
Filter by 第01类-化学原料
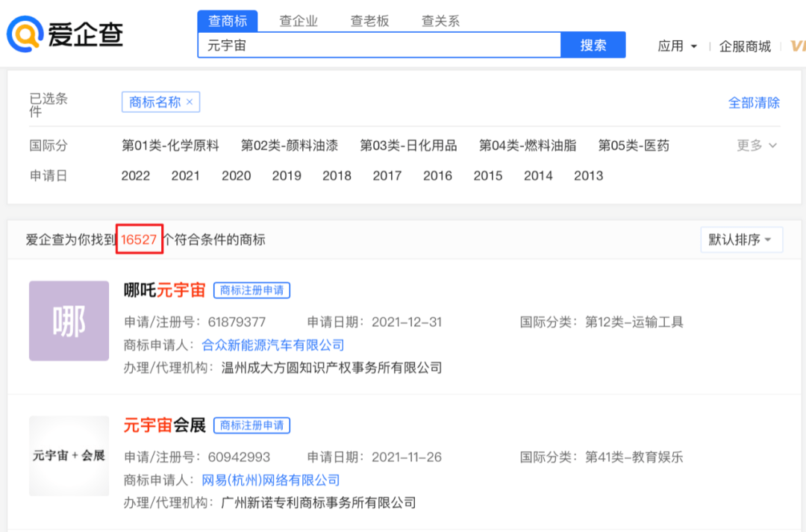[170, 145]
